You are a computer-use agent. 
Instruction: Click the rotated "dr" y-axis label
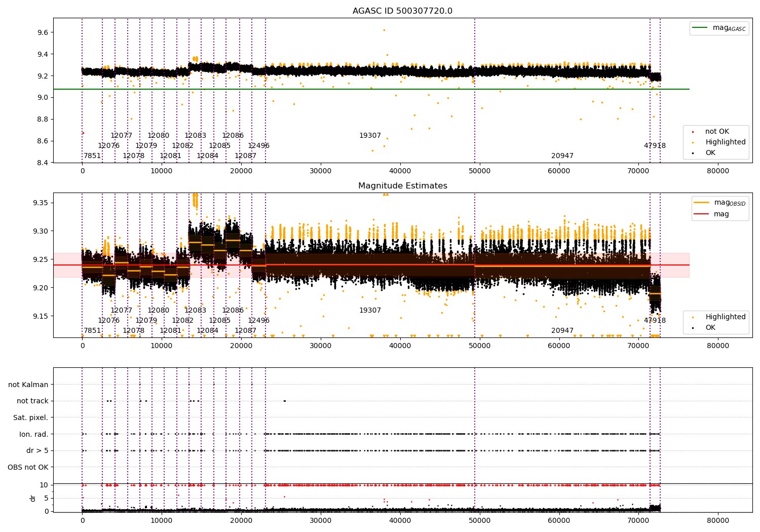33,498
